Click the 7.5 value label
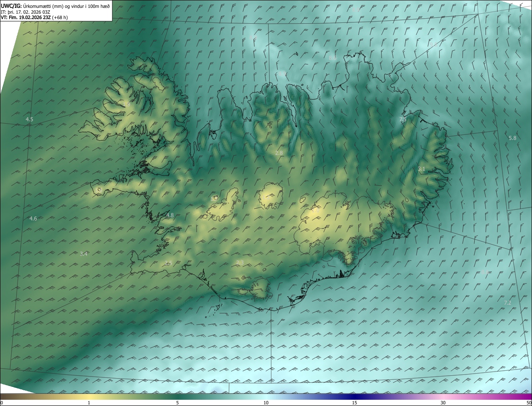This screenshot has width=532, height=406. pos(403,120)
